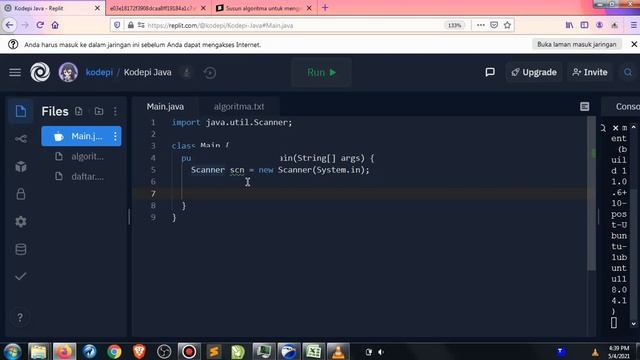The height and width of the screenshot is (360, 640).
Task: Select the Files sidebar icon
Action: (21, 111)
